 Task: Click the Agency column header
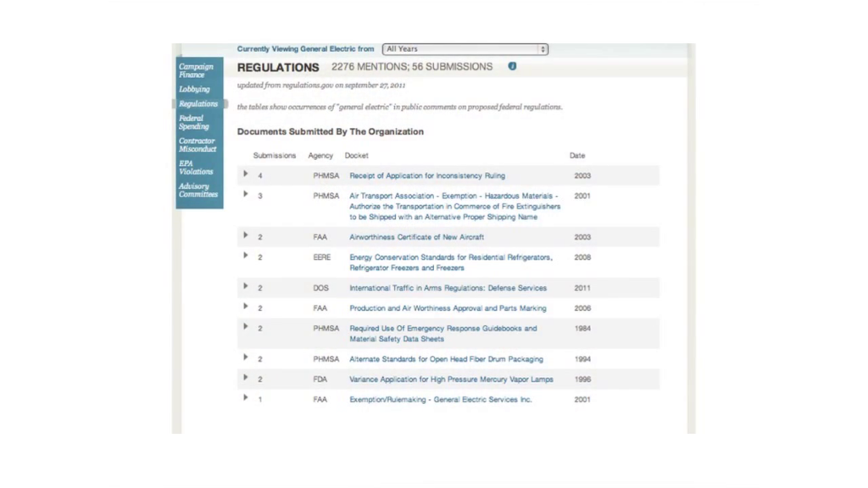[x=320, y=156]
